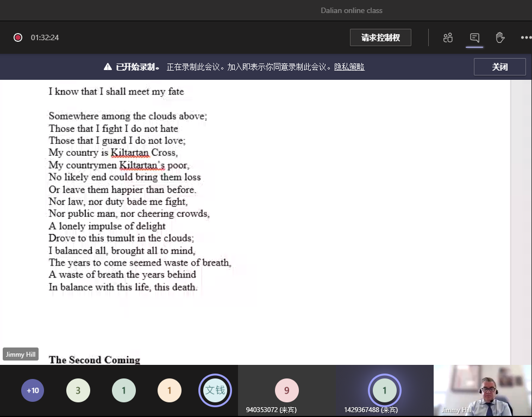Raise your hand in the meeting
The image size is (532, 417).
click(x=500, y=37)
